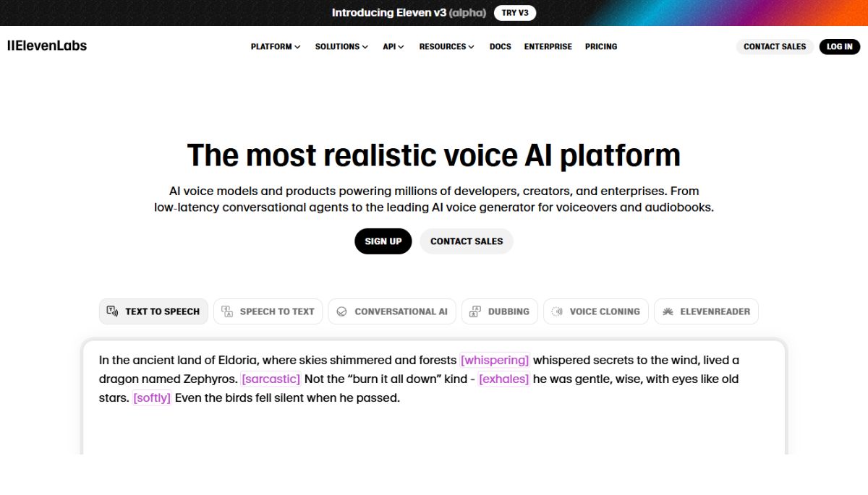Click the Text to Speech tab icon
The width and height of the screenshot is (868, 495).
[x=112, y=311]
